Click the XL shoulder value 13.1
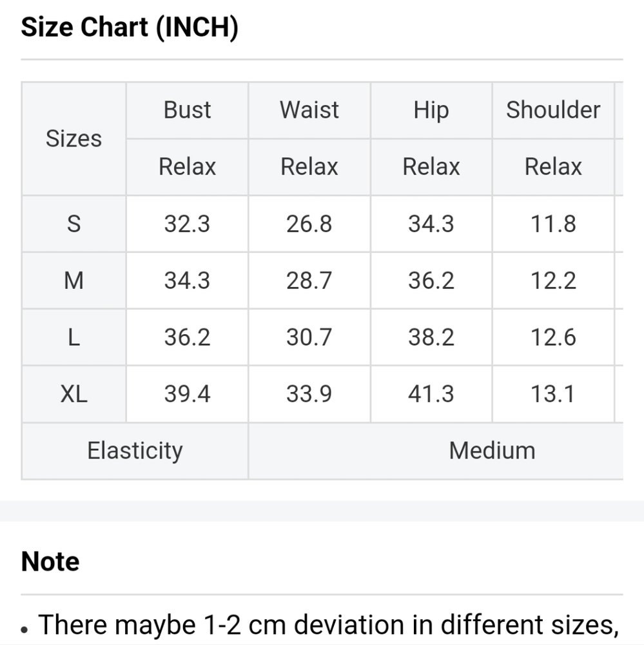644x645 pixels. tap(553, 394)
